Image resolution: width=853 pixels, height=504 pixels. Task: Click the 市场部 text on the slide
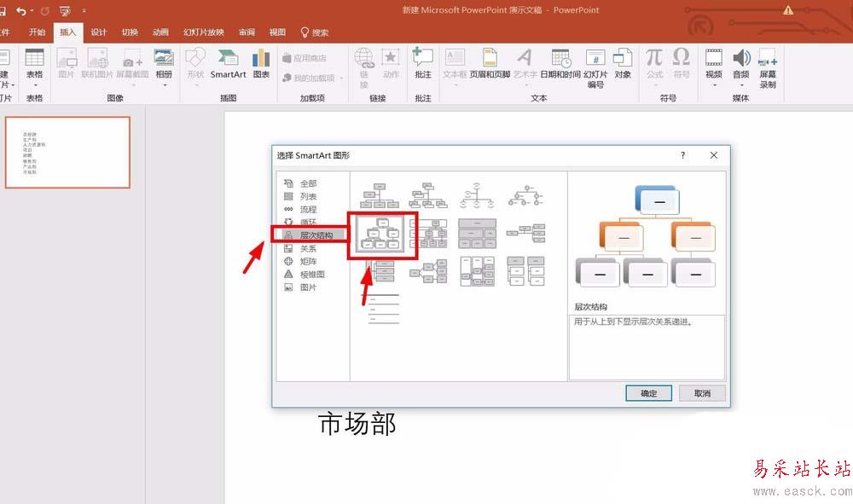(357, 424)
